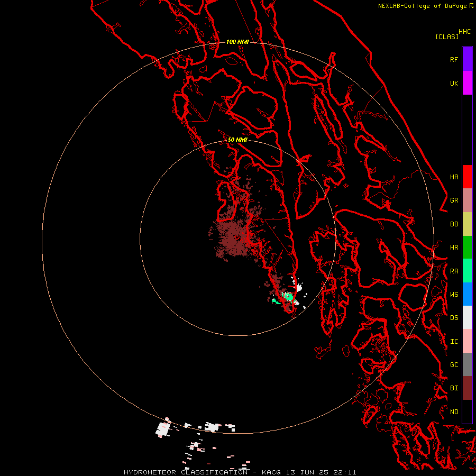Viewport: 476px width, 476px height.
Task: Click the BI legend label
Action: [454, 388]
